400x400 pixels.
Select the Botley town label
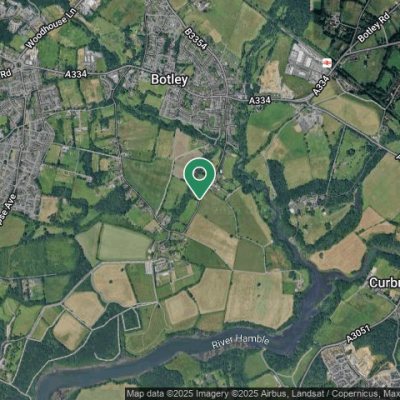[169, 80]
